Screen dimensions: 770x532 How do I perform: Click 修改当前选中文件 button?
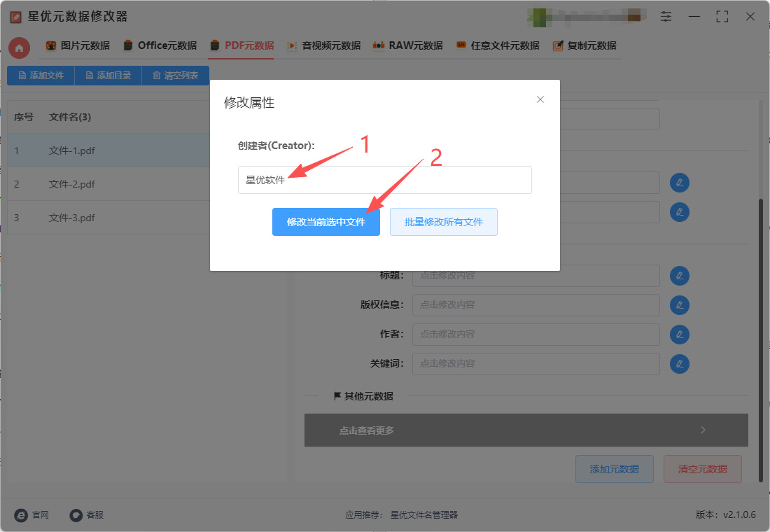(326, 222)
